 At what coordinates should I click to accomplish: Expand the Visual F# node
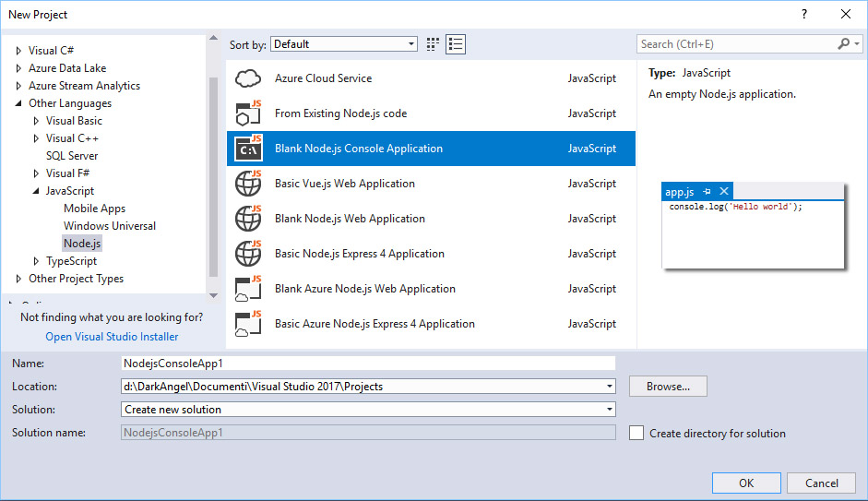click(x=36, y=173)
